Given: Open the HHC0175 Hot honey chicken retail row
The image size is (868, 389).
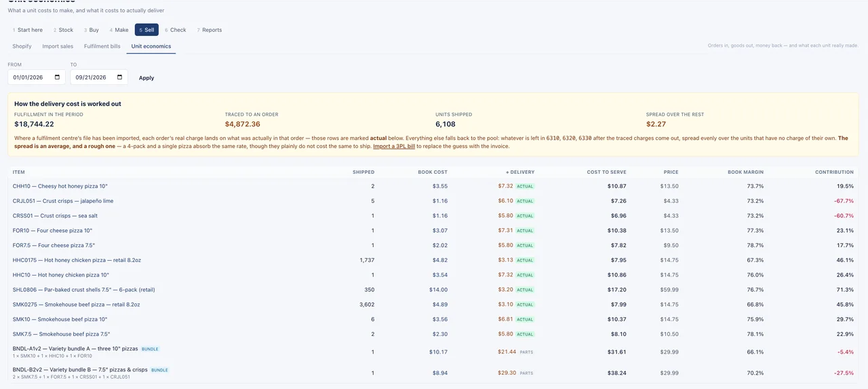Looking at the screenshot, I should [x=433, y=260].
